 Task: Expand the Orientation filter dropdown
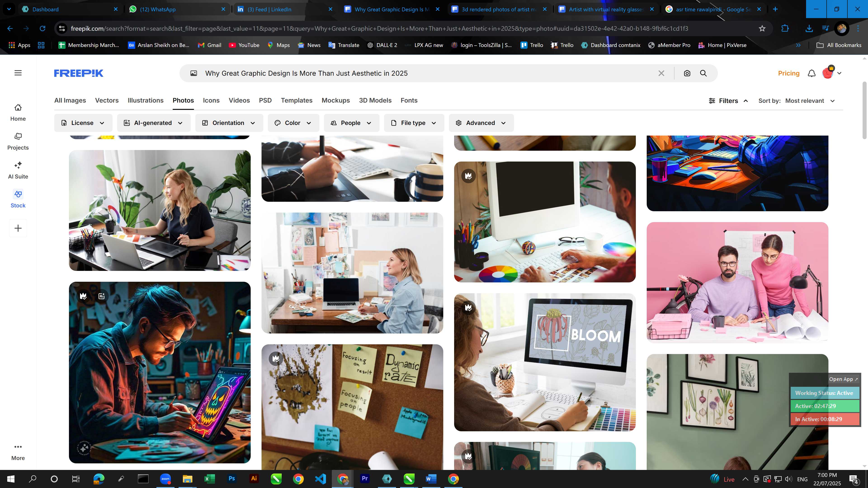(229, 123)
